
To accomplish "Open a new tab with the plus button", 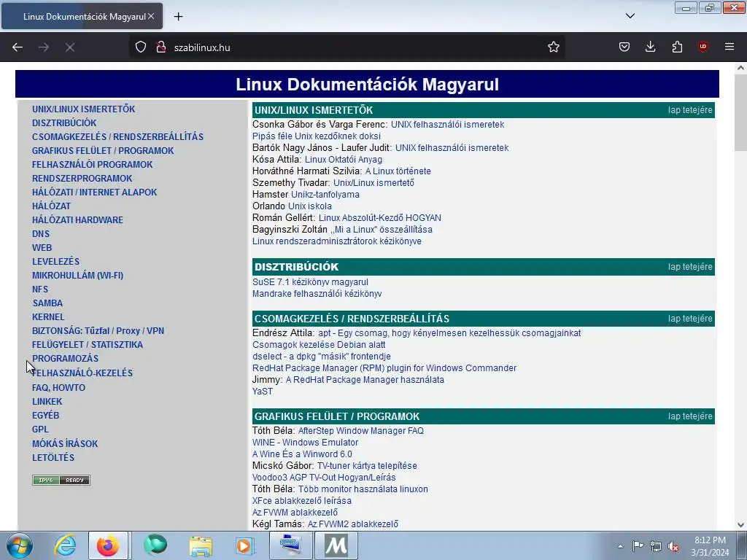I will (x=178, y=17).
